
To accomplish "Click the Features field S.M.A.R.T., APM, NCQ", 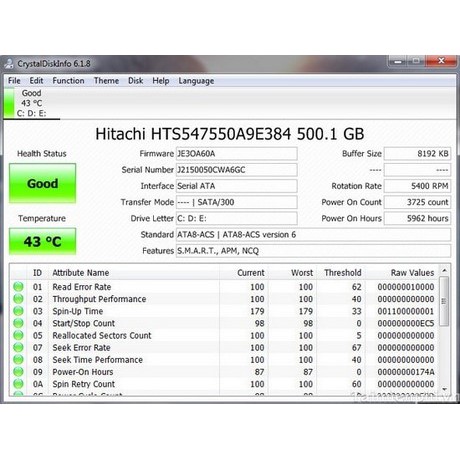I will (x=313, y=251).
